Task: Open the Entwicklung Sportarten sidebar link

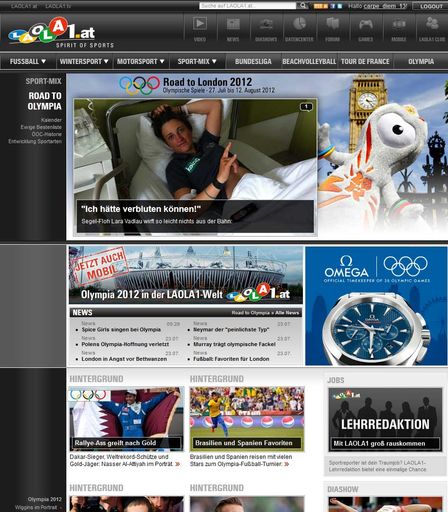Action: tap(35, 141)
